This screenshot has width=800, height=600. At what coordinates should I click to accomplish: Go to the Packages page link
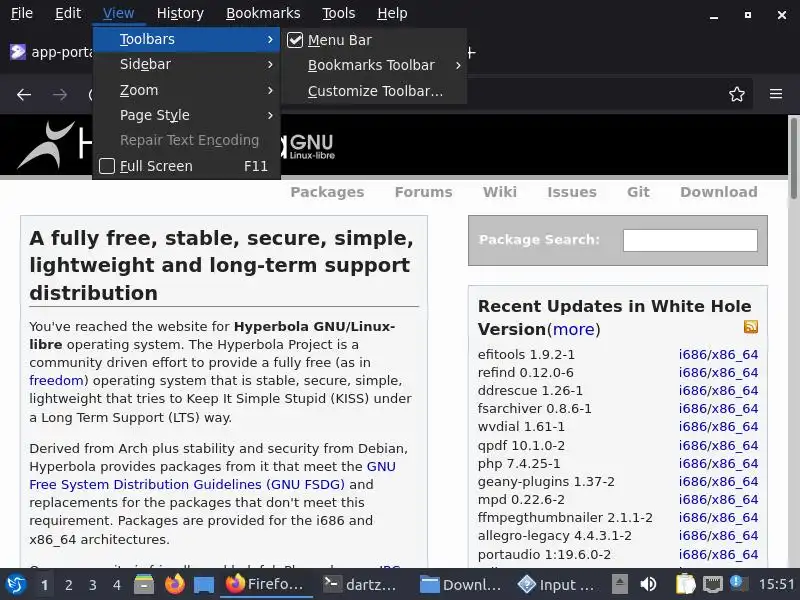click(327, 192)
